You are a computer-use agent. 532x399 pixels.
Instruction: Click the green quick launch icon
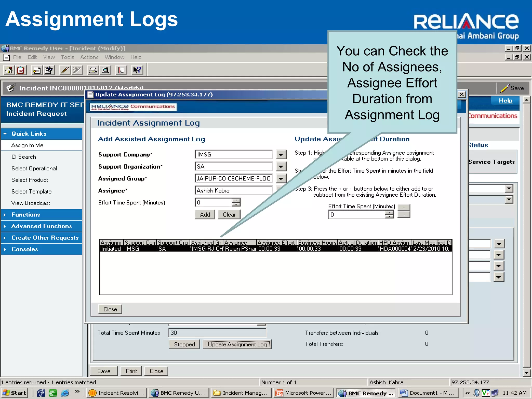point(53,393)
